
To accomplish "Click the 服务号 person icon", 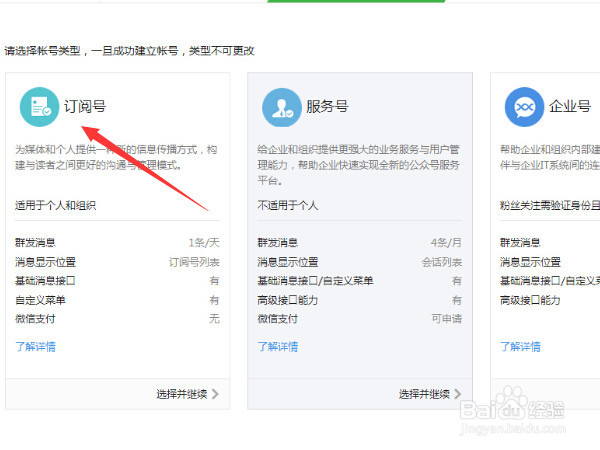I will pos(282,107).
